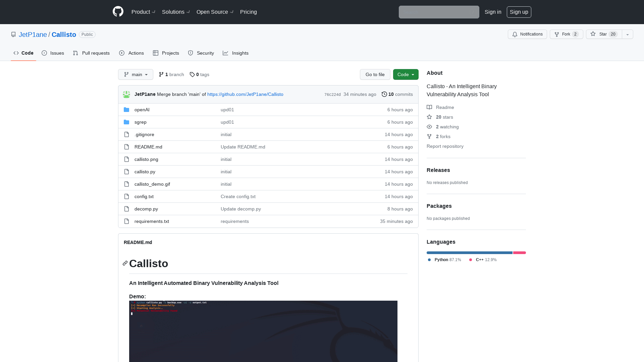Screen dimensions: 644x362
Task: Click the fork icon beside 2 forks
Action: pos(429,136)
